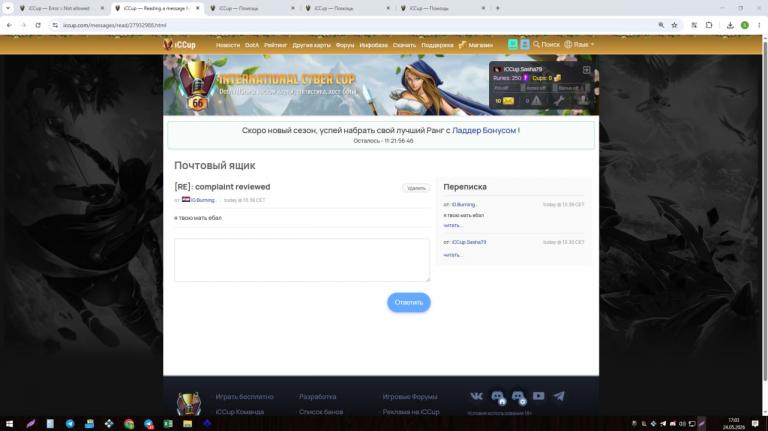Open browser downloads icon

click(x=730, y=25)
